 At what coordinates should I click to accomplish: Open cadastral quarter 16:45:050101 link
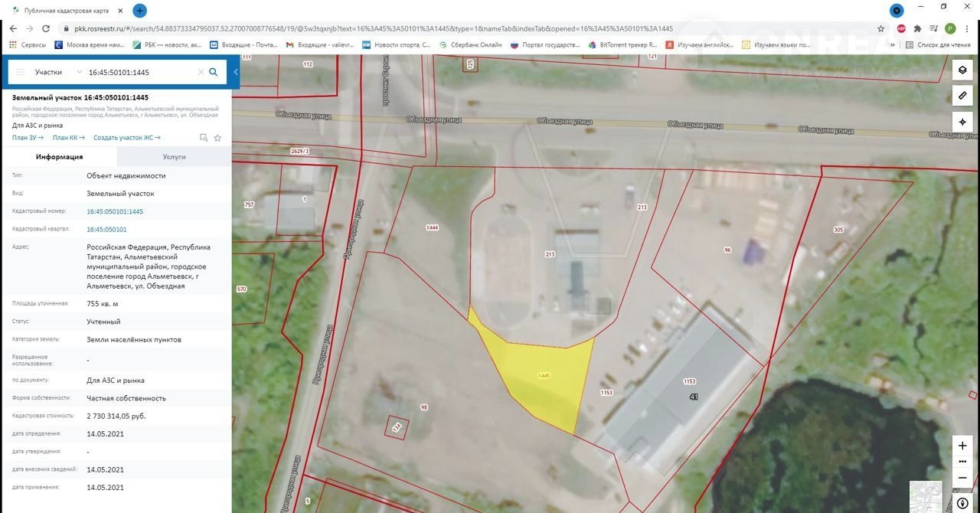[x=106, y=229]
